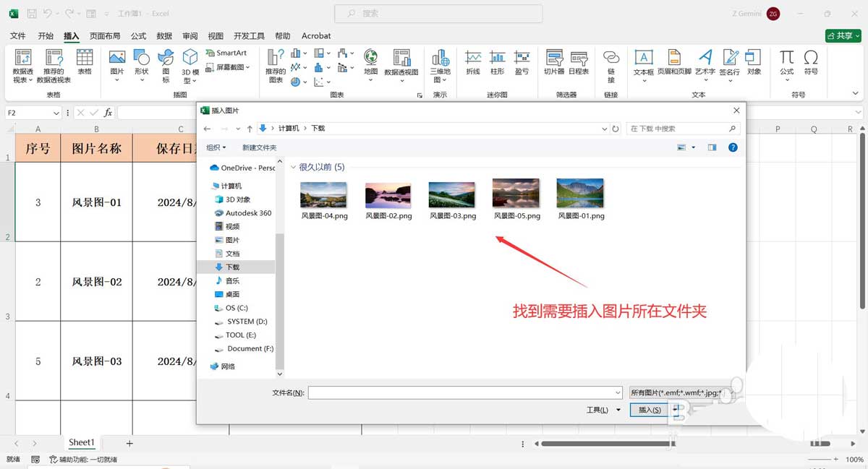The height and width of the screenshot is (469, 868).
Task: Open the 工具 (Tools) dropdown
Action: tap(603, 410)
